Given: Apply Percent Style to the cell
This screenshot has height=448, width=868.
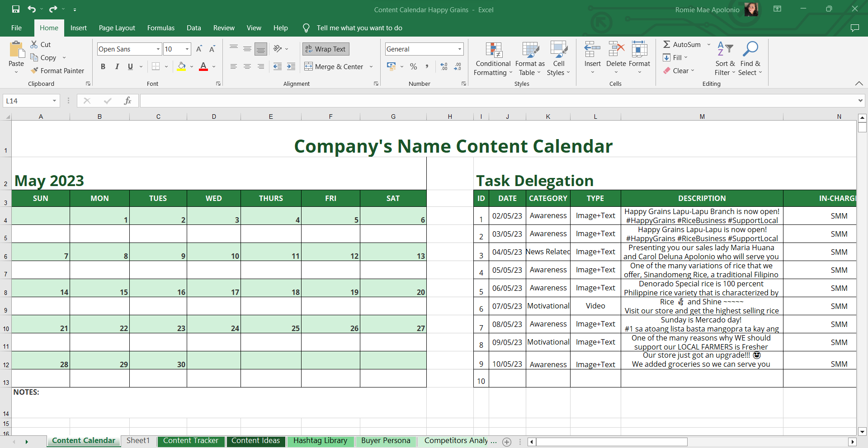Looking at the screenshot, I should [413, 66].
